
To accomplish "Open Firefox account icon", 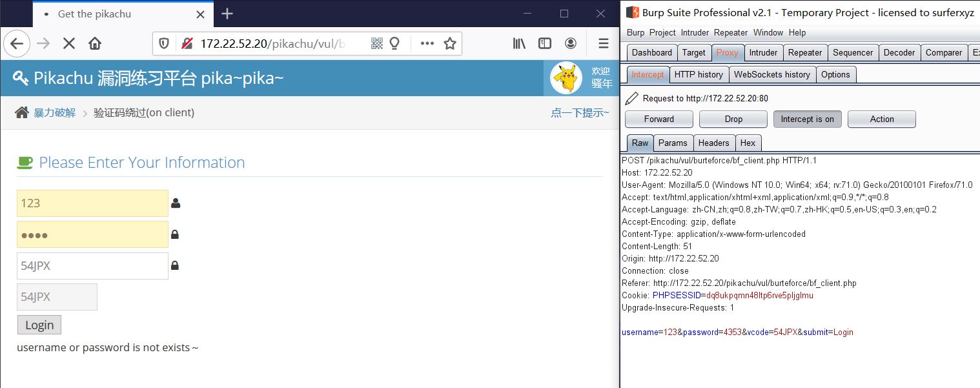I will [571, 44].
